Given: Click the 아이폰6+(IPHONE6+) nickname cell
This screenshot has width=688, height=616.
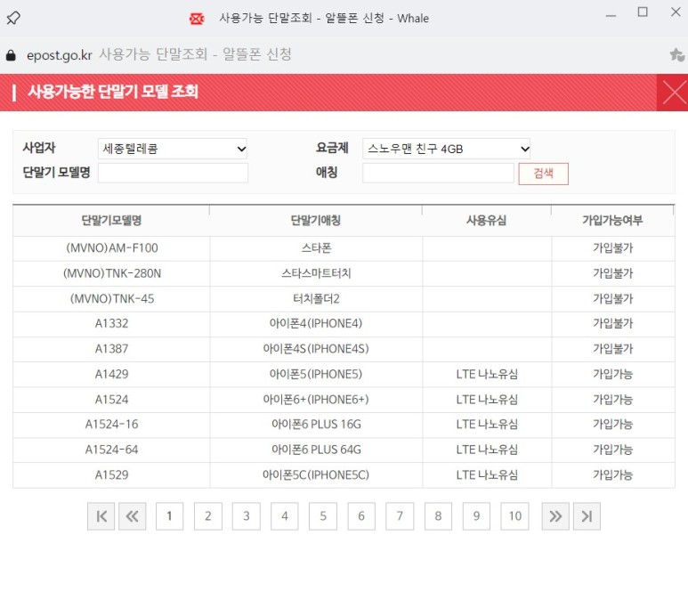Looking at the screenshot, I should click(x=316, y=400).
